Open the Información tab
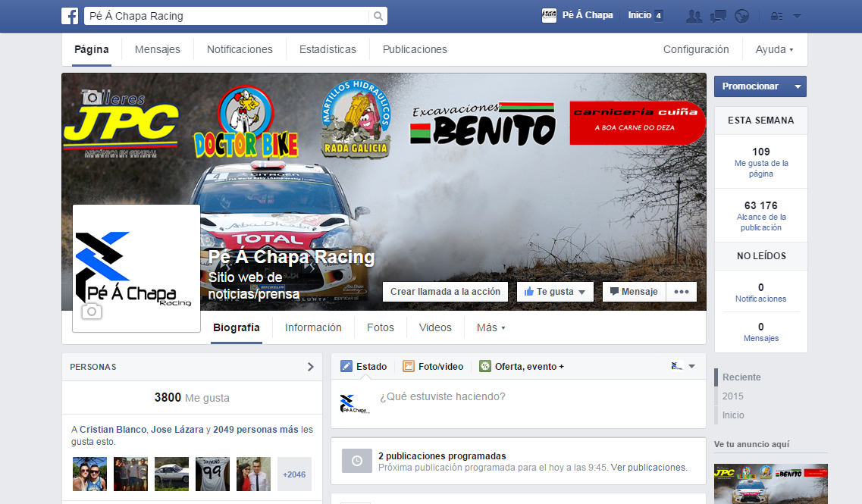Image resolution: width=862 pixels, height=504 pixels. point(313,327)
